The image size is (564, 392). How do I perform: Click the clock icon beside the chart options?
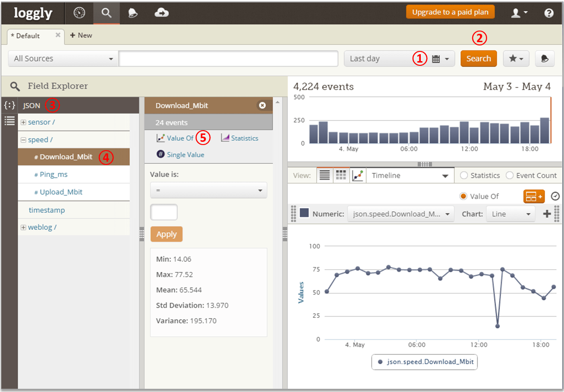tap(555, 196)
